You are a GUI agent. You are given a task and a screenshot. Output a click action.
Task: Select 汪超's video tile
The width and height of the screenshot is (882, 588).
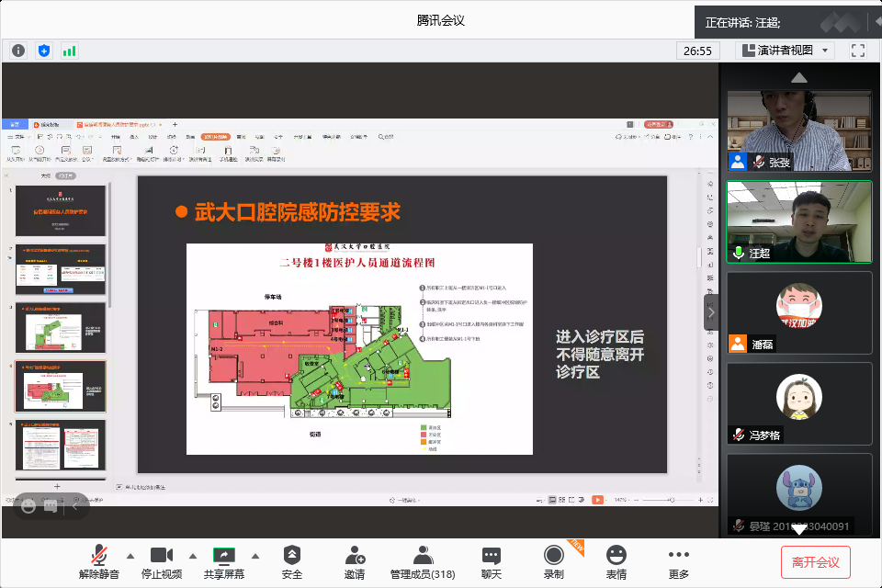coord(799,221)
